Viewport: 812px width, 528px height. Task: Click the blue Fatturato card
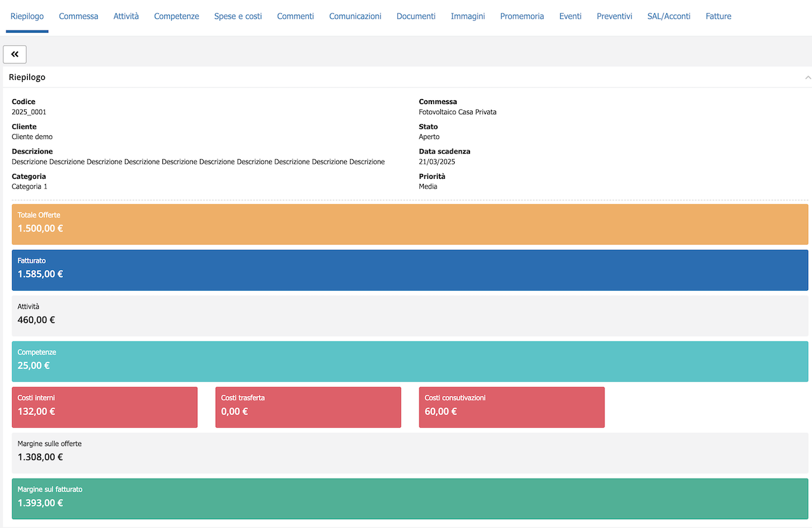point(410,270)
